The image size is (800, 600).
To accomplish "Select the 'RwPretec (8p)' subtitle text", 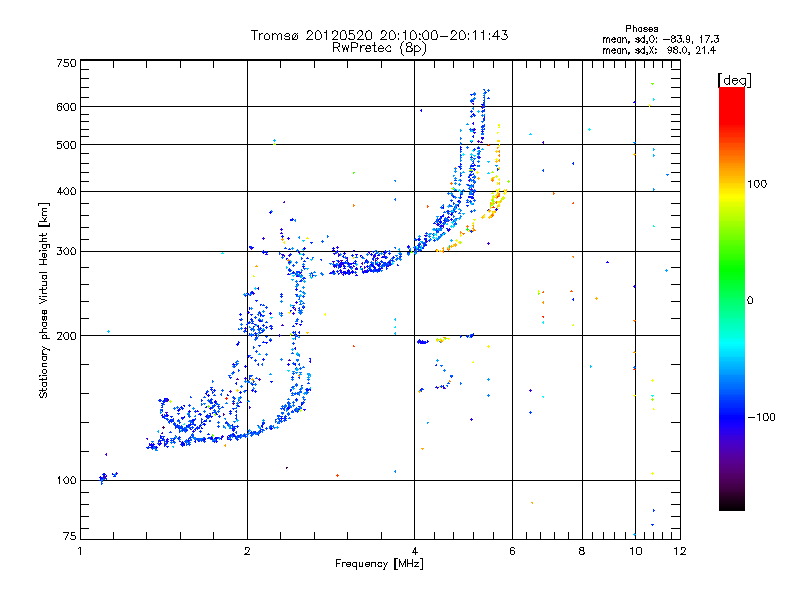I will pos(379,48).
